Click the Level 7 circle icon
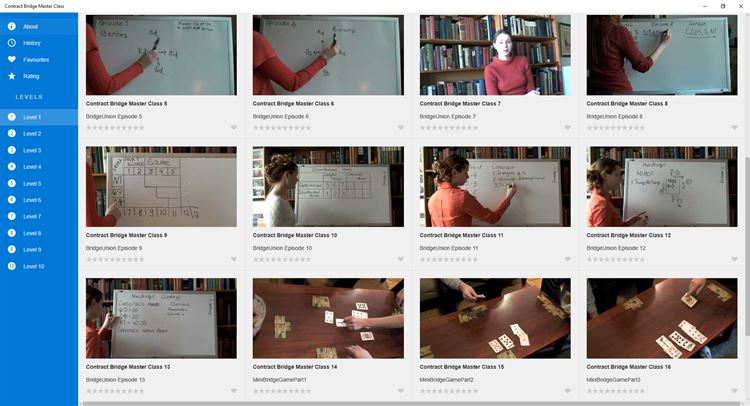 click(x=11, y=216)
